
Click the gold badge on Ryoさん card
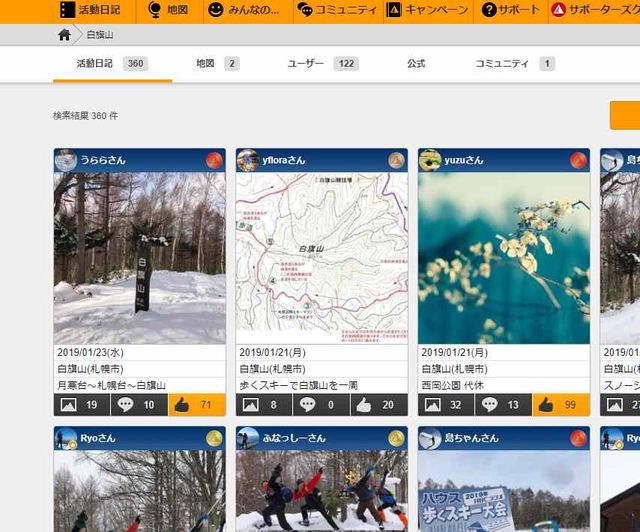pos(214,438)
